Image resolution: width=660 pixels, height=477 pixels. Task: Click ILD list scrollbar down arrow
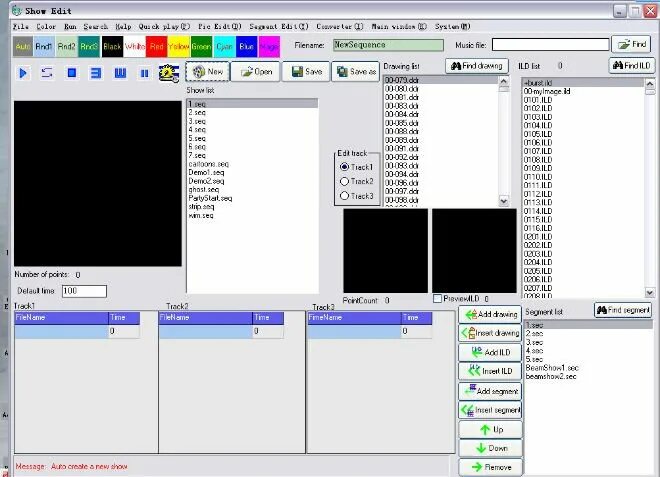(x=649, y=292)
